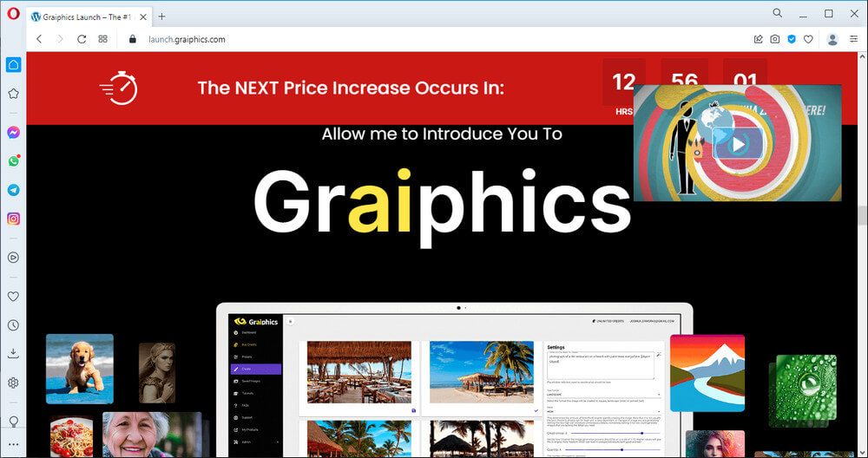The height and width of the screenshot is (458, 868).
Task: Open Easy Setup sliders menu
Action: [853, 39]
